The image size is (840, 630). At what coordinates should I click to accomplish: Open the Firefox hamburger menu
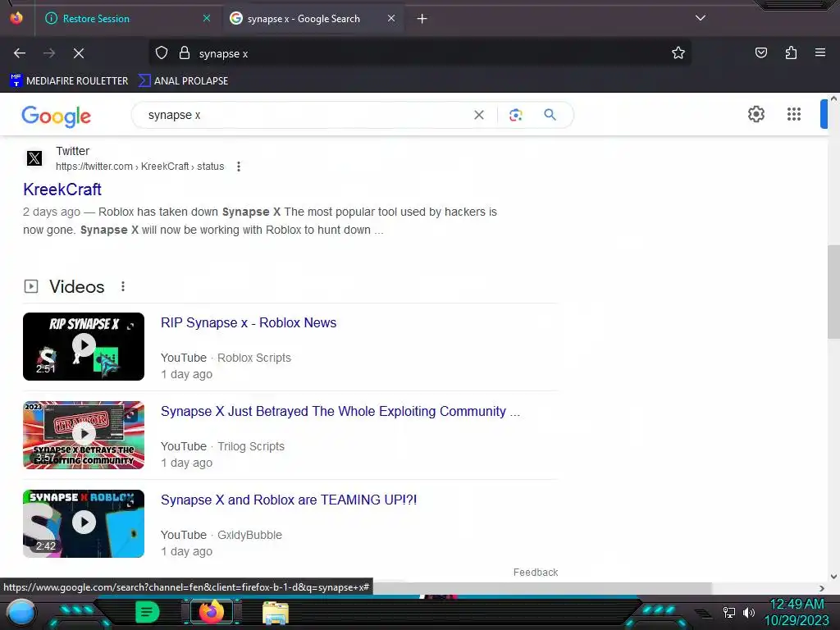(x=820, y=52)
